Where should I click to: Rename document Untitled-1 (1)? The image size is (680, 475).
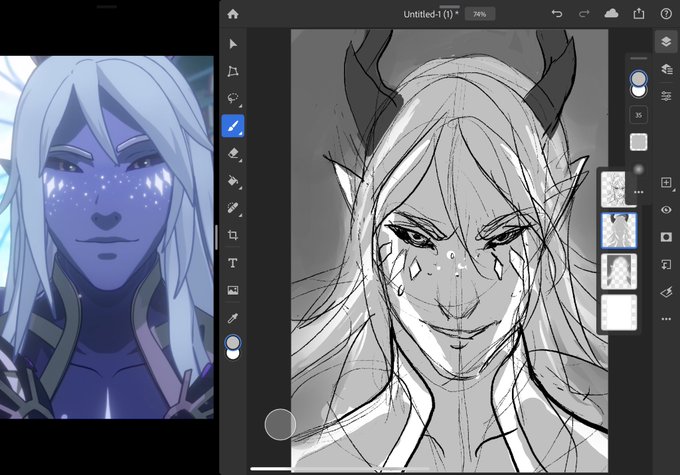(x=430, y=14)
